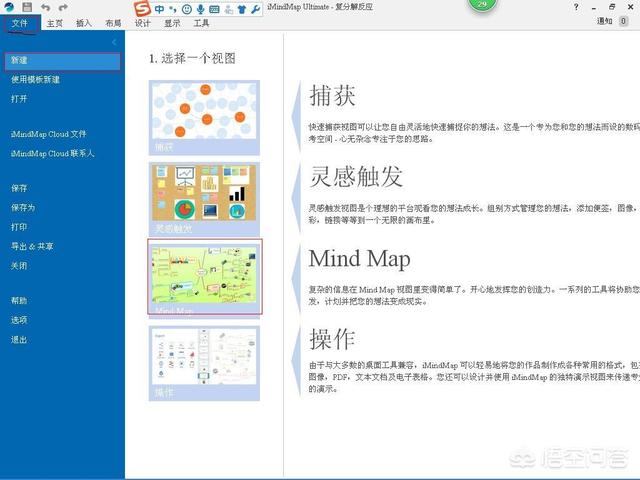This screenshot has width=640, height=480.
Task: Toggle the Sogou 中 Chinese/English mode
Action: pyautogui.click(x=160, y=8)
